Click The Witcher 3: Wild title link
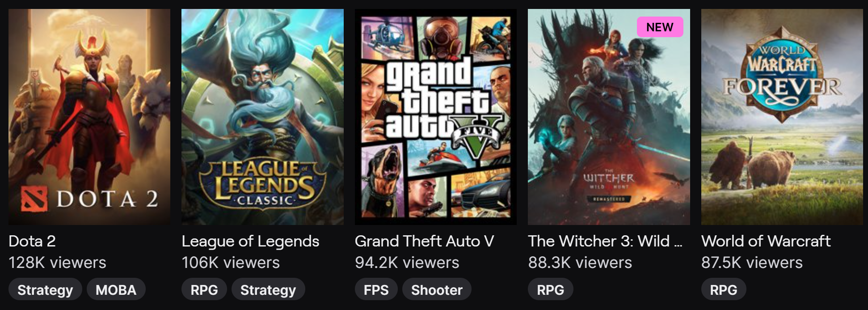This screenshot has height=310, width=868. pos(605,241)
